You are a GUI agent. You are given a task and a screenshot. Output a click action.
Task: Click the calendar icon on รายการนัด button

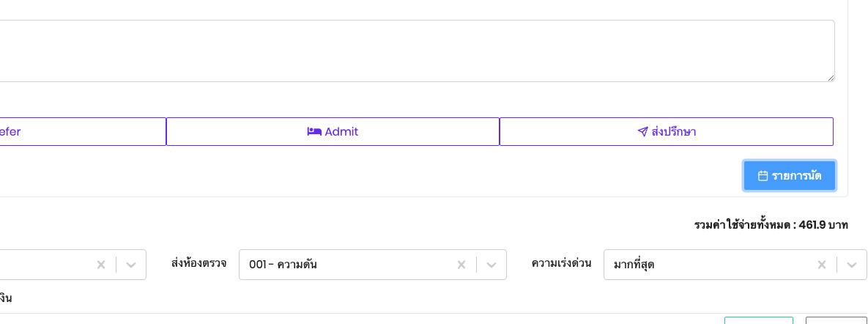point(763,176)
